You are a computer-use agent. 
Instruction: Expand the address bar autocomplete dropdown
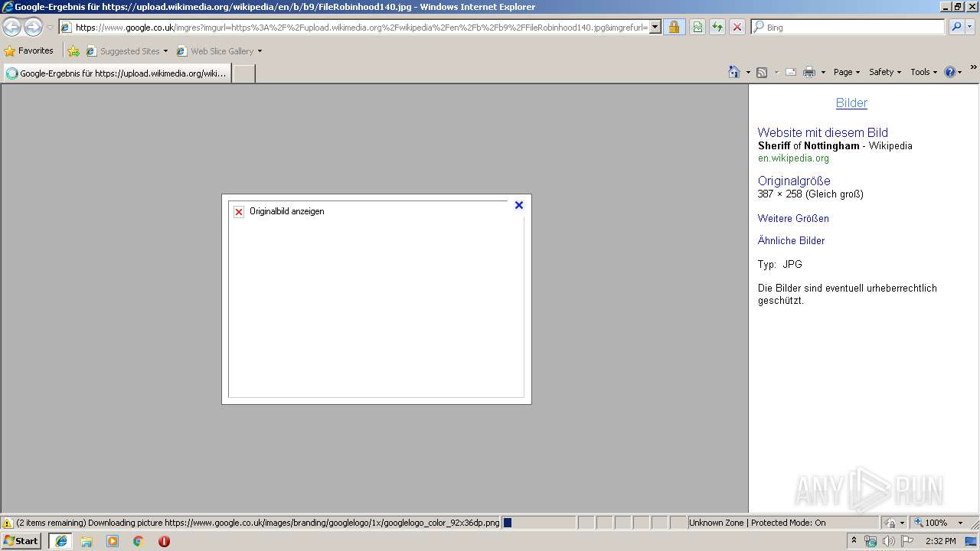coord(655,28)
